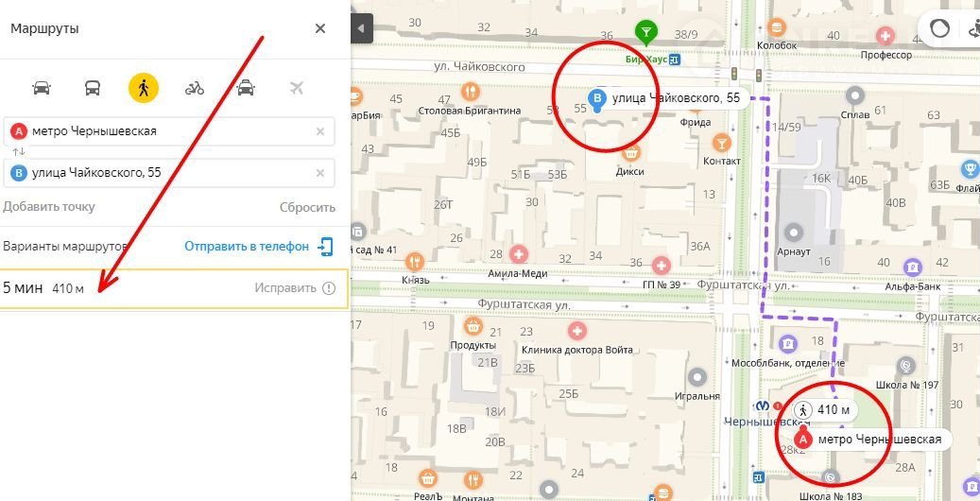This screenshot has height=501, width=980.
Task: Select the taxi route mode icon
Action: pyautogui.click(x=246, y=88)
